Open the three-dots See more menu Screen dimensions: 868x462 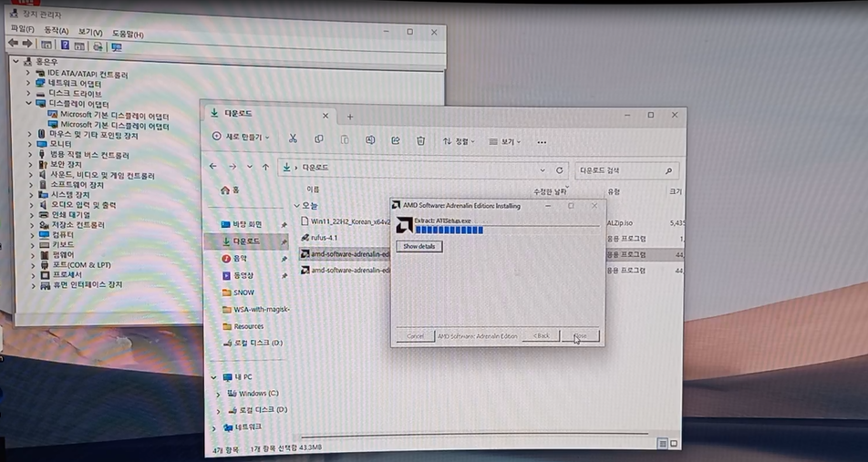(x=542, y=142)
